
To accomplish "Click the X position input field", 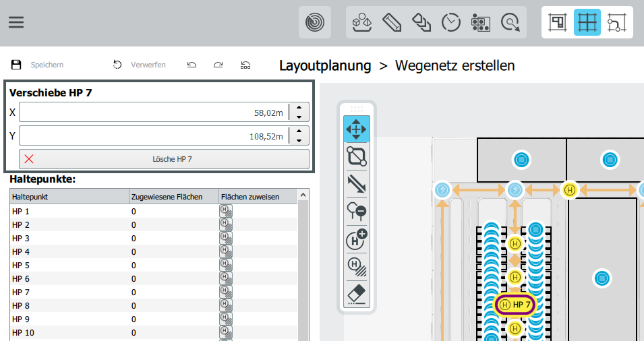I will point(154,113).
